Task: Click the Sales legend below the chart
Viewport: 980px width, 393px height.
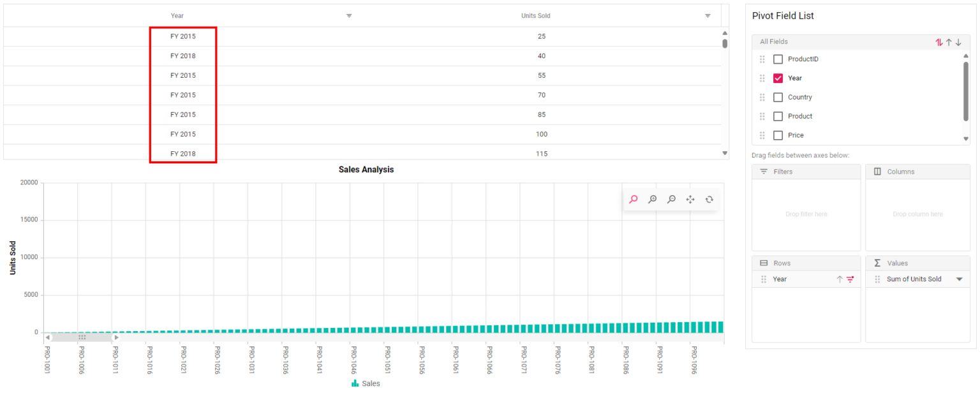Action: point(366,383)
